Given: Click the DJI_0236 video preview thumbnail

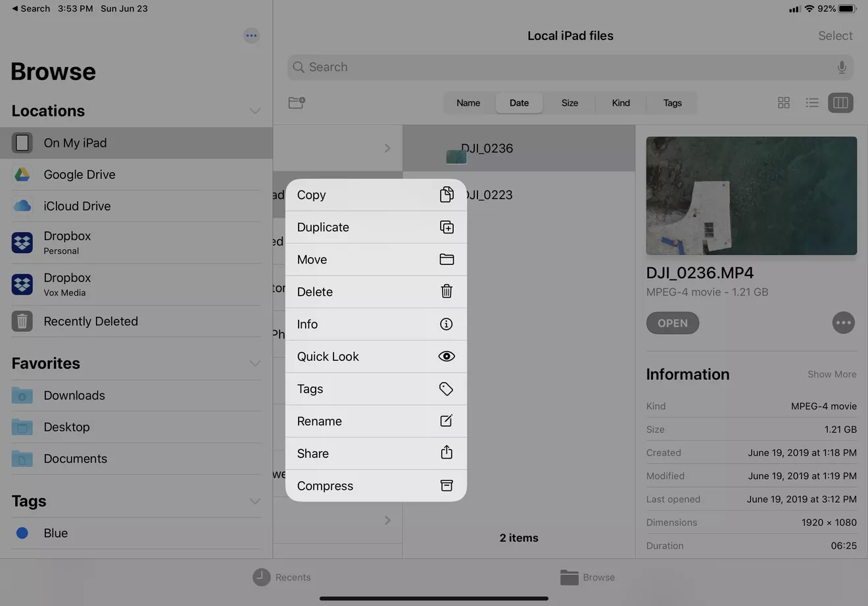Looking at the screenshot, I should click(751, 196).
